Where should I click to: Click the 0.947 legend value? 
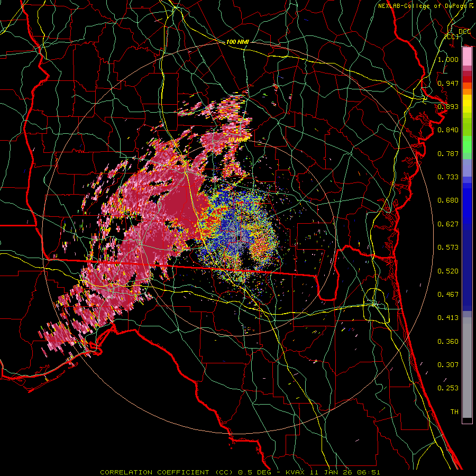click(x=448, y=83)
